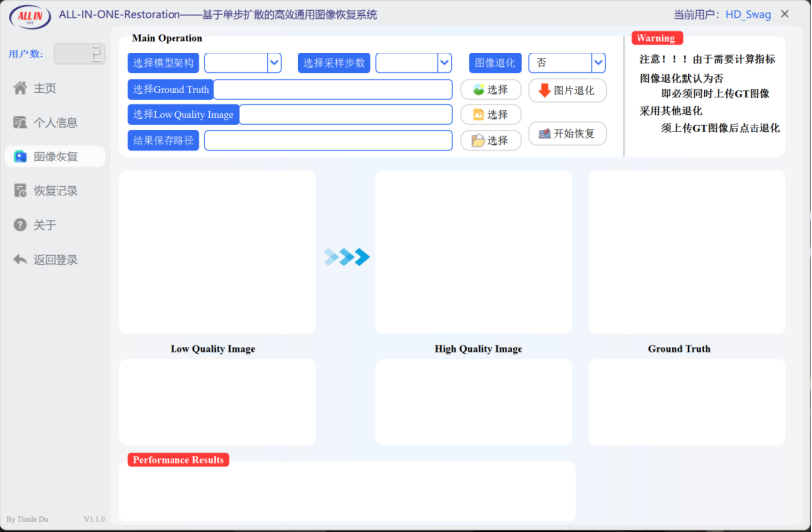The width and height of the screenshot is (812, 532).
Task: Open the 主页 home page
Action: click(x=45, y=88)
